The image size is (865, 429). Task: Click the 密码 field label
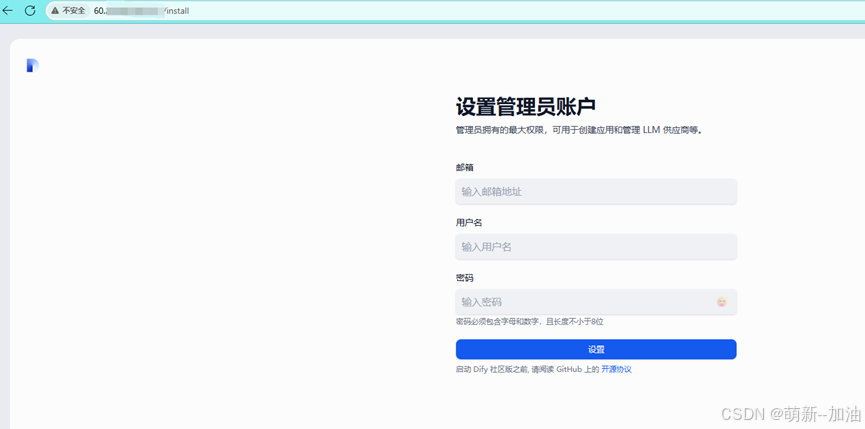coord(464,277)
